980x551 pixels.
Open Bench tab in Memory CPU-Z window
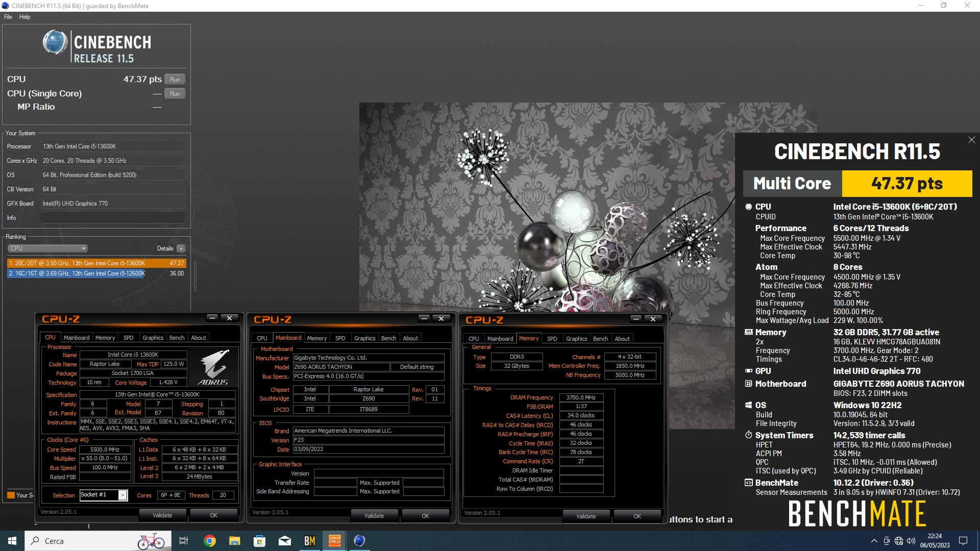point(601,339)
